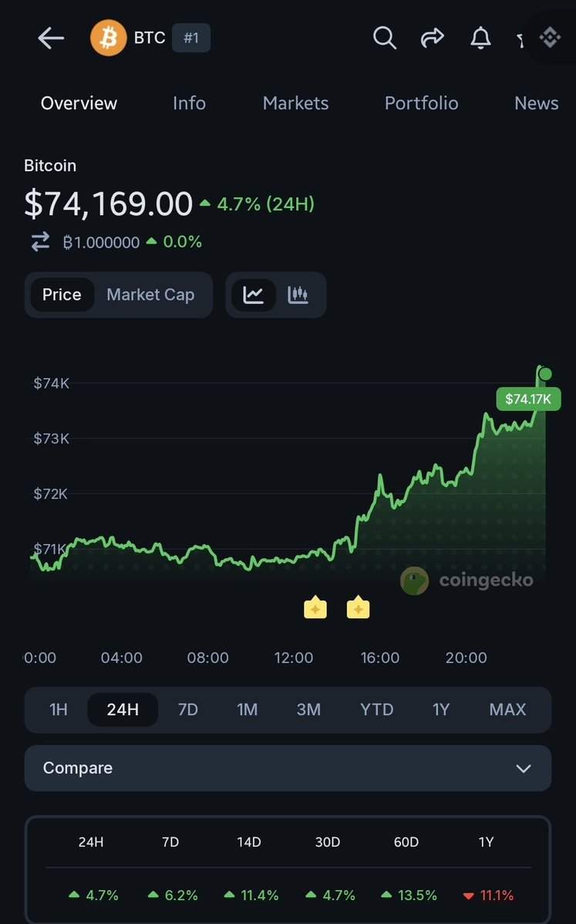Click the green current price dot on chart
Screen dimensions: 576x924
pos(545,375)
